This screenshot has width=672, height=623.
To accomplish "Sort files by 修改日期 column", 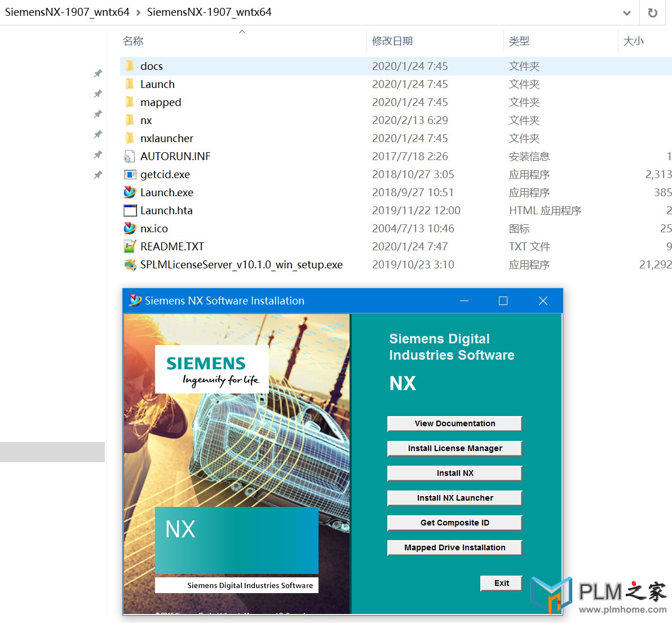I will pyautogui.click(x=392, y=41).
